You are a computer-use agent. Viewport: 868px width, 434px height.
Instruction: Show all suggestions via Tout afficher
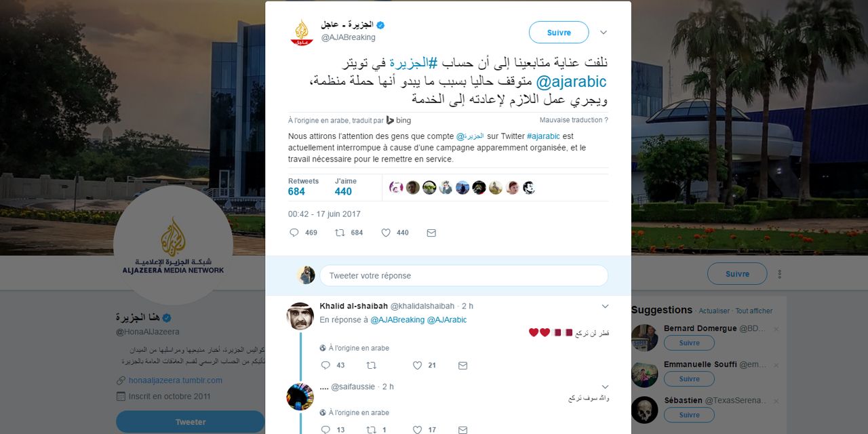click(754, 311)
